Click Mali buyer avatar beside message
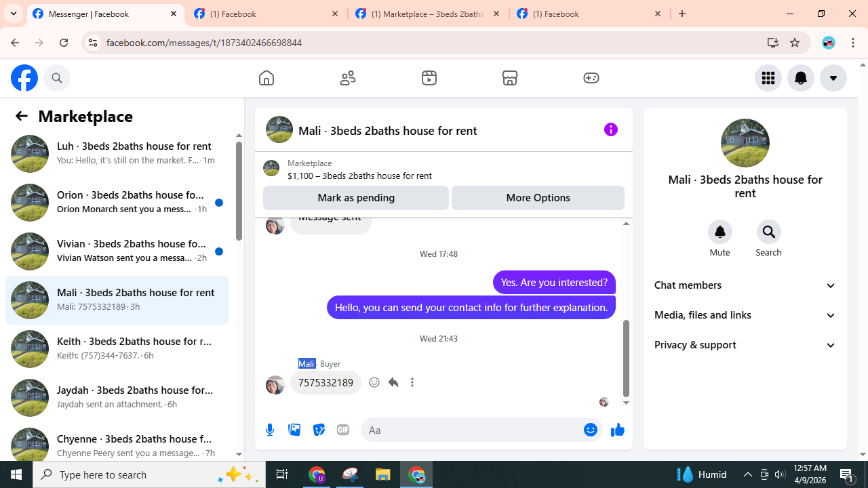This screenshot has width=868, height=488. [275, 385]
